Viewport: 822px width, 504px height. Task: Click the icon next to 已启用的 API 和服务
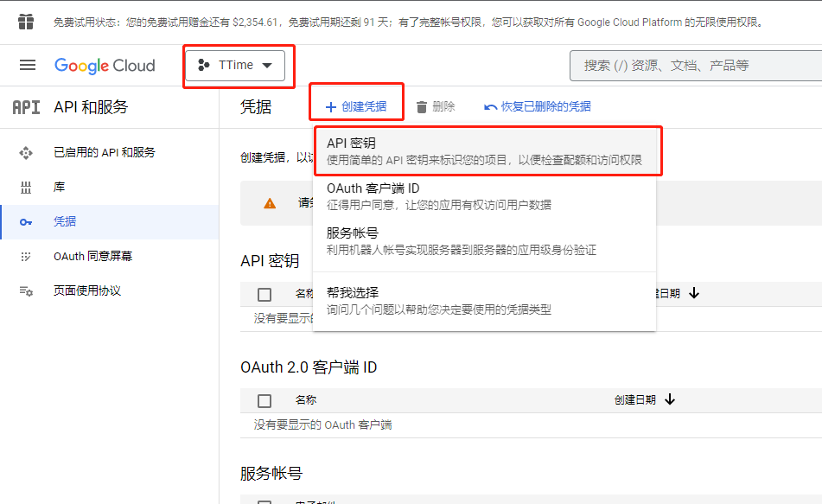pos(26,153)
